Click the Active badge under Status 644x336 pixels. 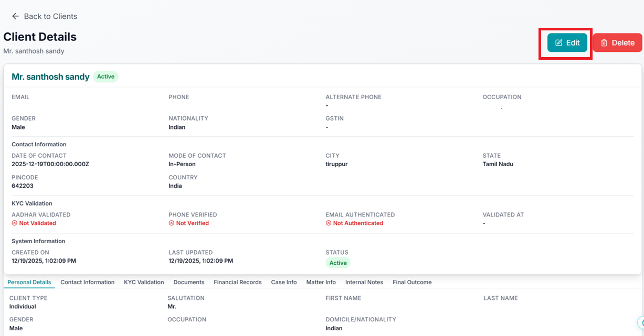pos(338,263)
